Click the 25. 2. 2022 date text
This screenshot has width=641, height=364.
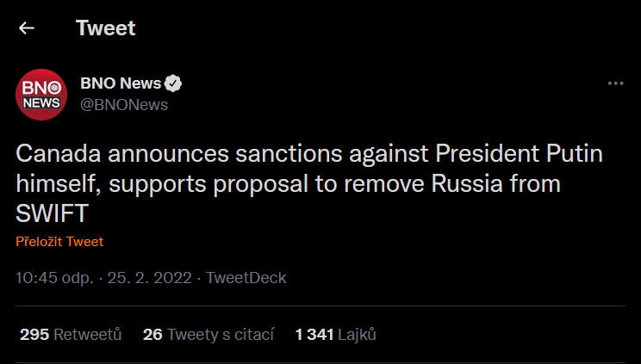point(146,278)
